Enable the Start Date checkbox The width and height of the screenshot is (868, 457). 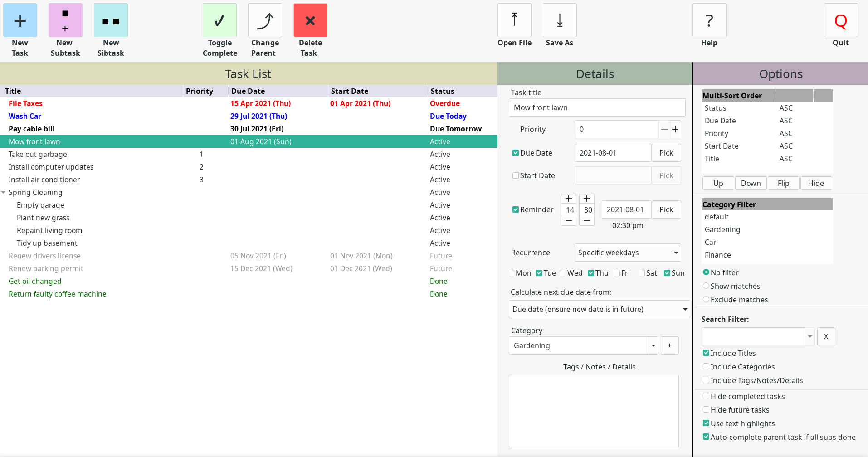click(x=516, y=175)
